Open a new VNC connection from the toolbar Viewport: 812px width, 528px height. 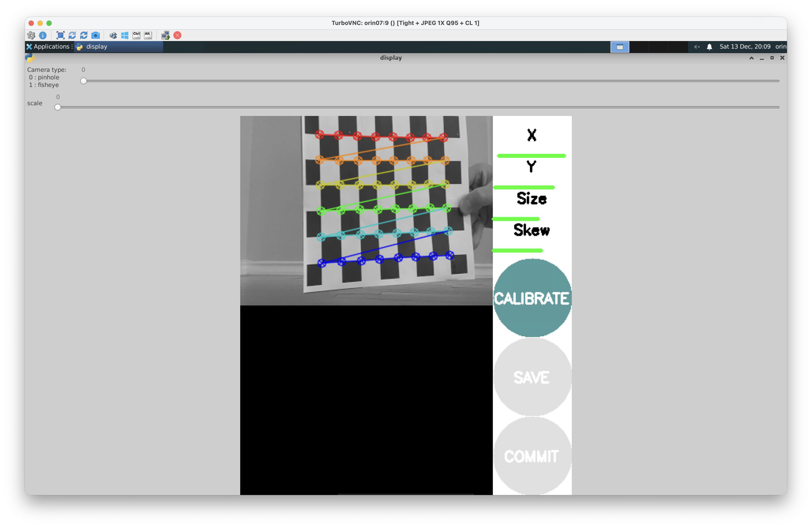(165, 35)
